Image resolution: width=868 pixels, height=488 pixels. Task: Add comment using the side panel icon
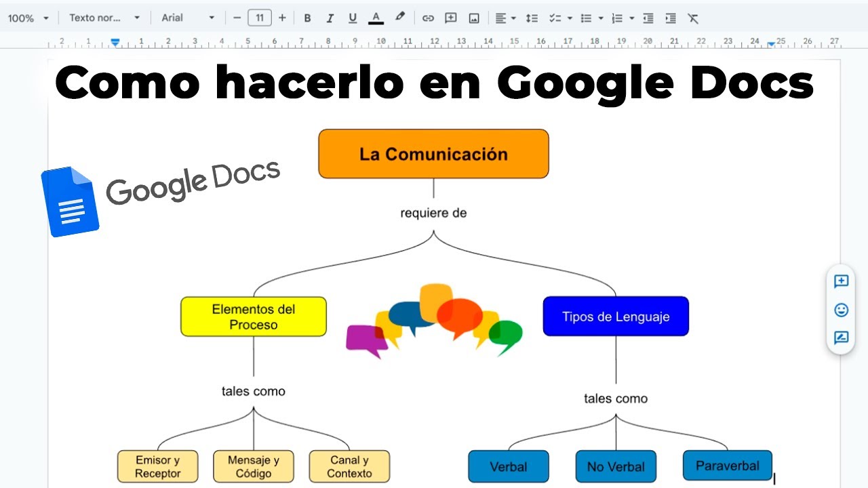click(841, 281)
